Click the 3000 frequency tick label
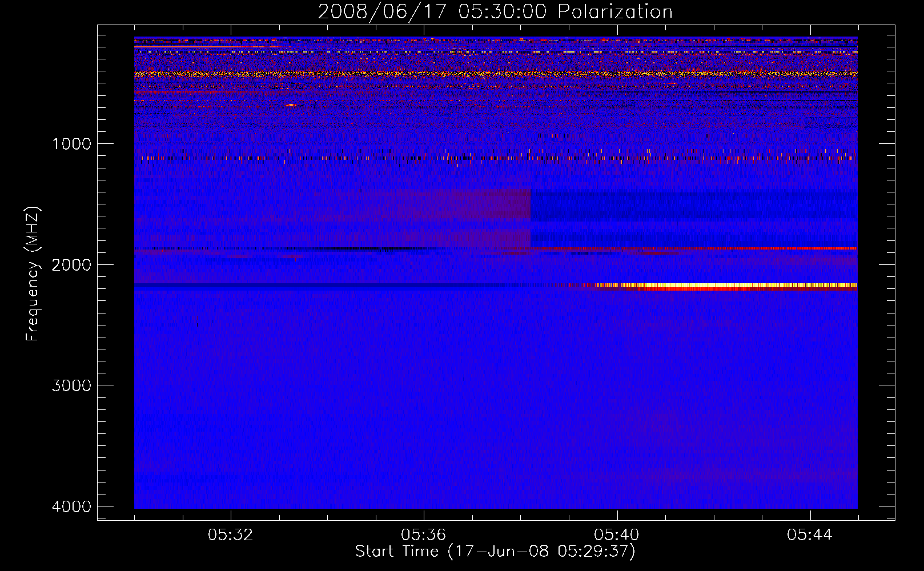 pos(71,385)
